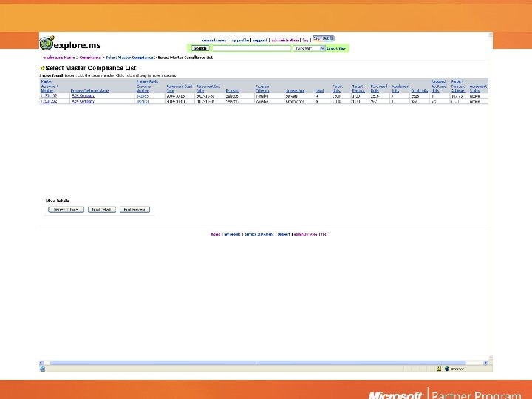Sort by License Pool column header
The image size is (532, 399).
[x=295, y=91]
